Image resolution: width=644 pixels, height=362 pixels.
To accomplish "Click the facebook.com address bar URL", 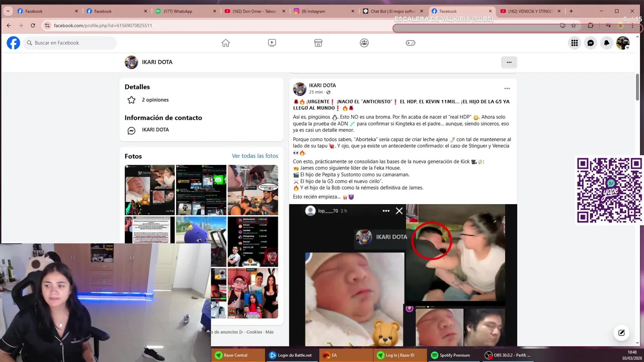I will pyautogui.click(x=103, y=25).
